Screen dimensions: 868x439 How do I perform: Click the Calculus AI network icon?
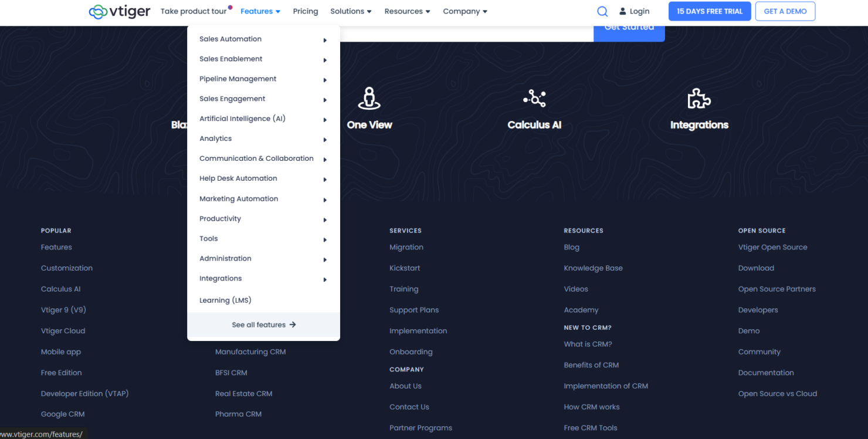point(534,98)
